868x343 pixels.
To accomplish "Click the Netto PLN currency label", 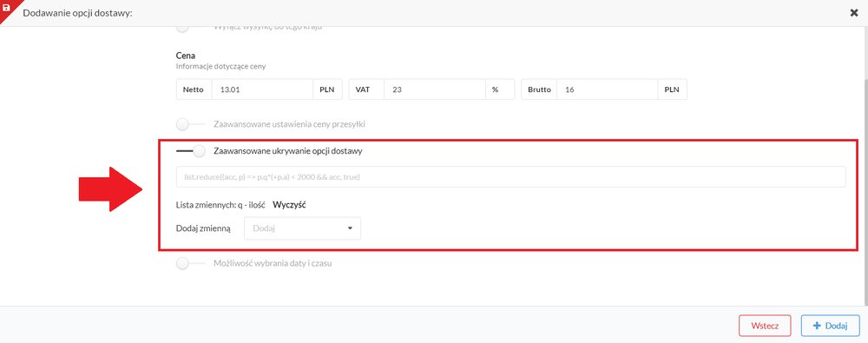I will [x=328, y=89].
